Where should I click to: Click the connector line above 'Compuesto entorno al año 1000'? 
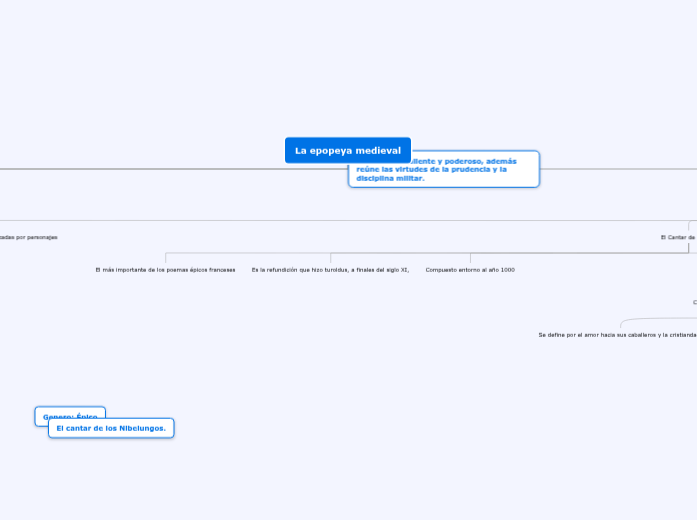(470, 258)
